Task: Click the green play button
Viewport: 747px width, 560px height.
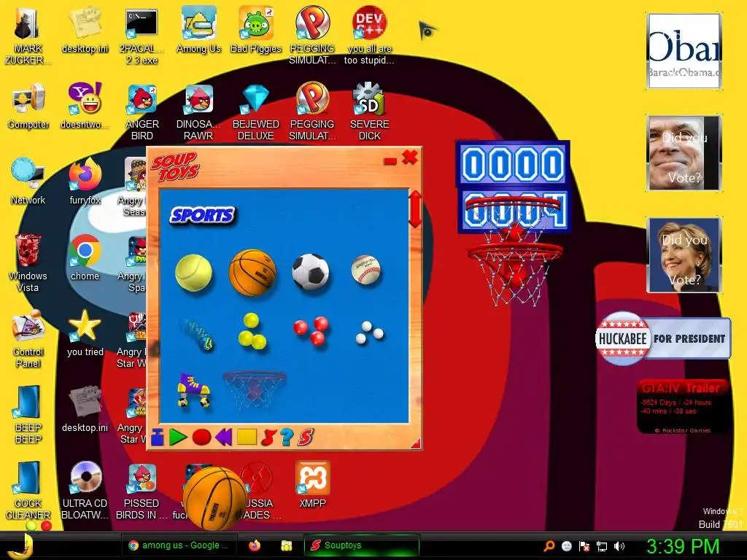Action: pos(178,437)
